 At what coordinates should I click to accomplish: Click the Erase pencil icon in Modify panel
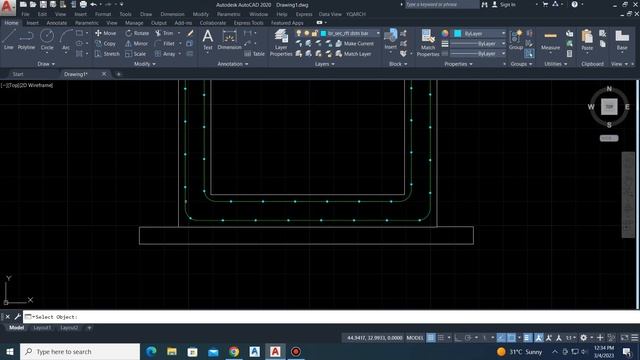point(190,33)
